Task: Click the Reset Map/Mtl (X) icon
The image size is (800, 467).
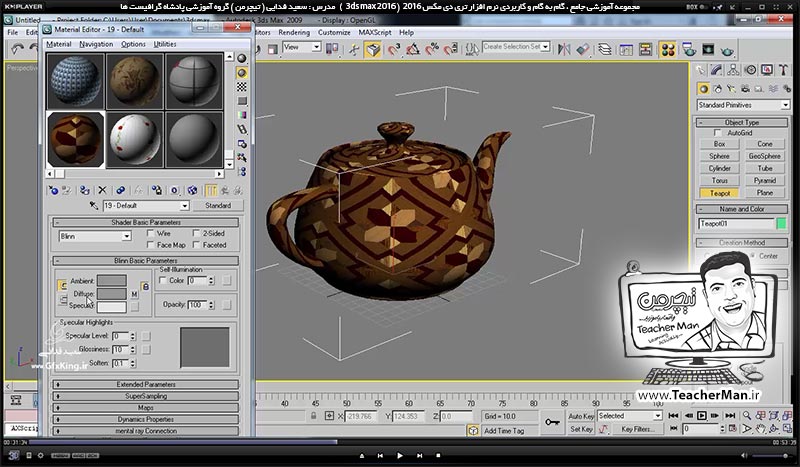Action: pos(102,190)
